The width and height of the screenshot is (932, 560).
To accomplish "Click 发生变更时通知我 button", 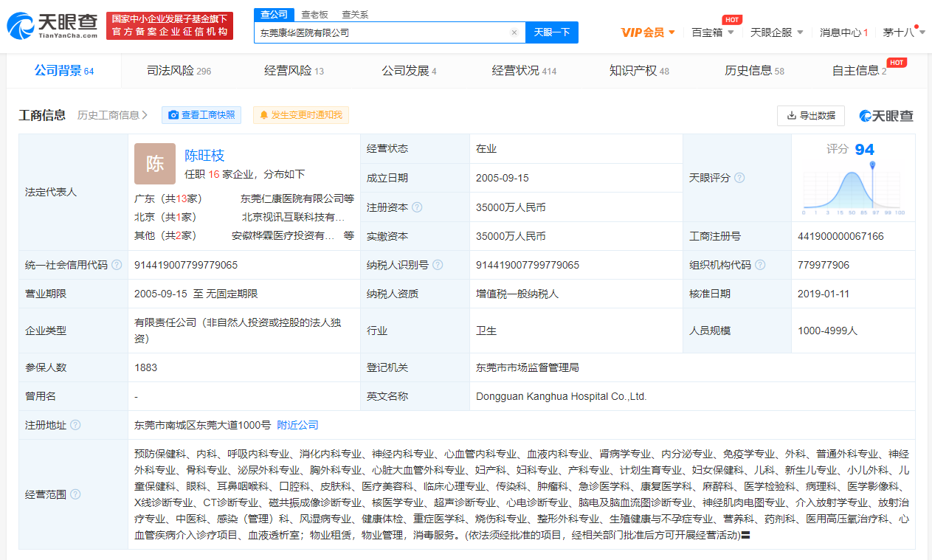I will [301, 115].
